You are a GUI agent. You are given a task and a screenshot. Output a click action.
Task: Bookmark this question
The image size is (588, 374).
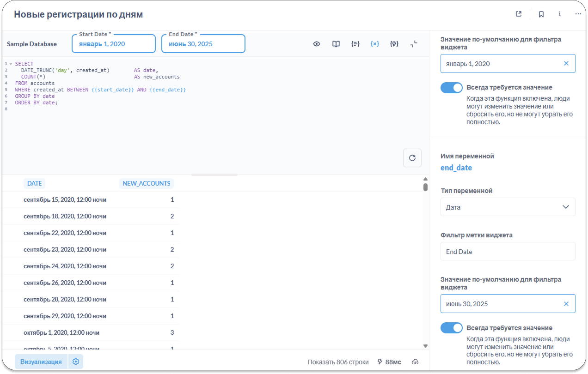[x=541, y=14]
